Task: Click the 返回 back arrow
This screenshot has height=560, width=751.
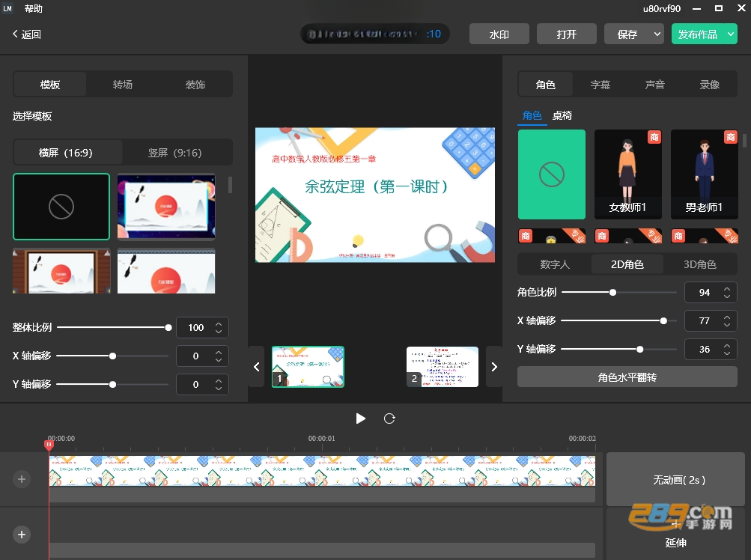Action: [15, 34]
